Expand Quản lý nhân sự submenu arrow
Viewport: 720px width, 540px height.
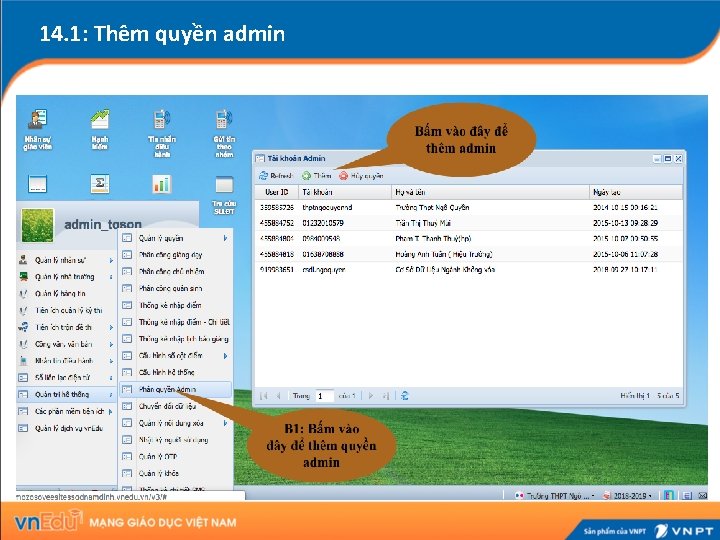(x=111, y=260)
